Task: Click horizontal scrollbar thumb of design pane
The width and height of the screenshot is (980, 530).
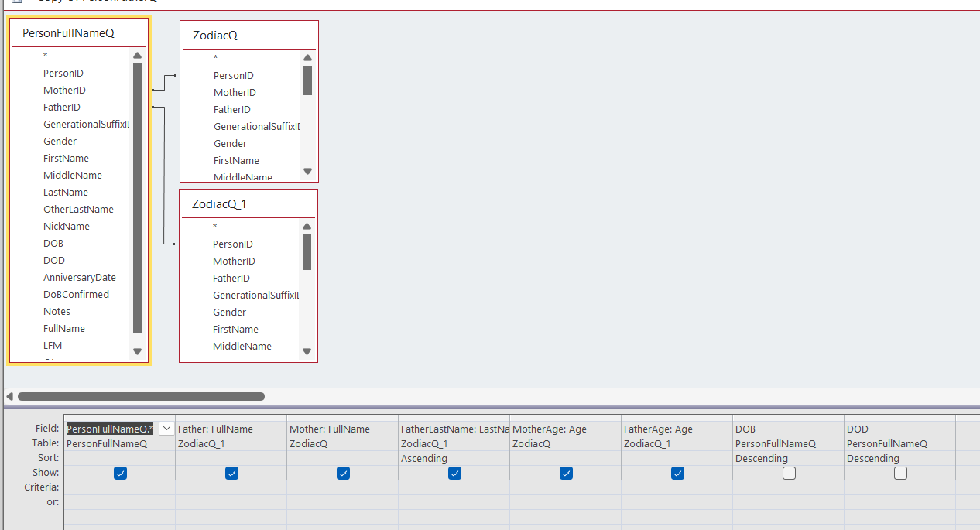Action: (x=141, y=396)
